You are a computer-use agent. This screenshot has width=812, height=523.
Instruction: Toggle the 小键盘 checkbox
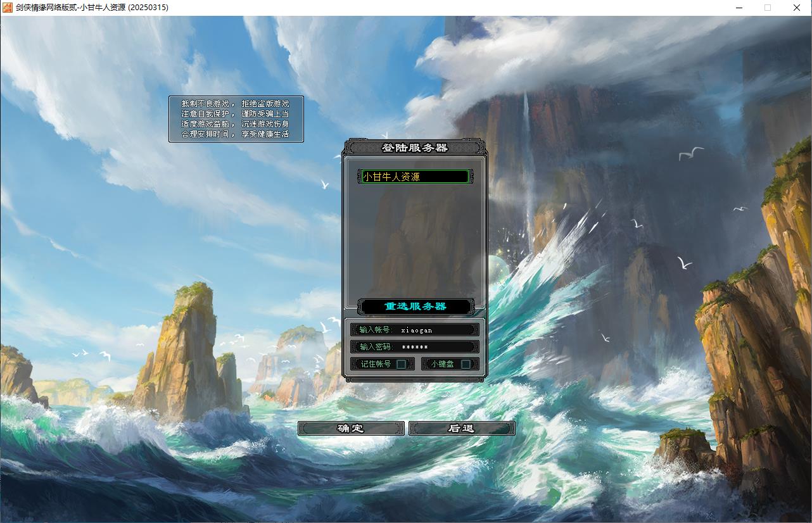click(466, 364)
